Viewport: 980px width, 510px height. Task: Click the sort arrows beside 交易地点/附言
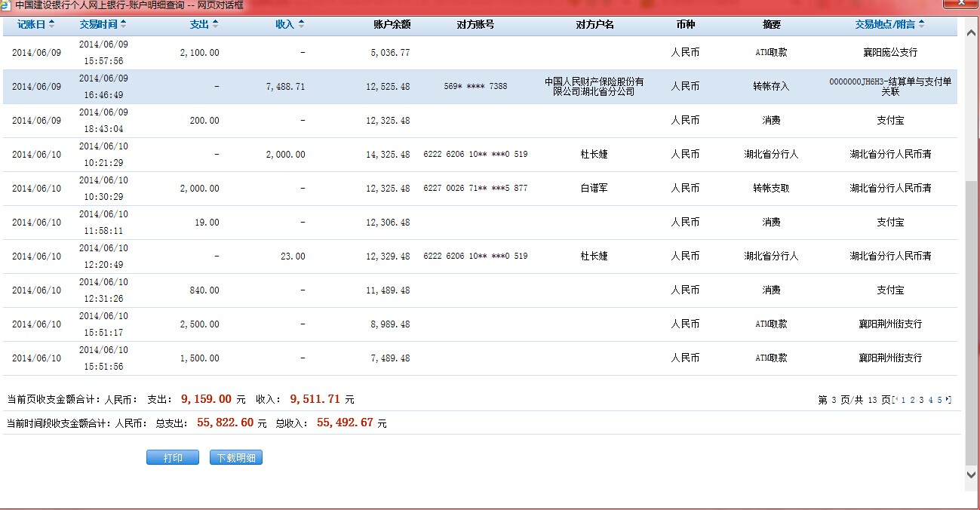click(922, 24)
